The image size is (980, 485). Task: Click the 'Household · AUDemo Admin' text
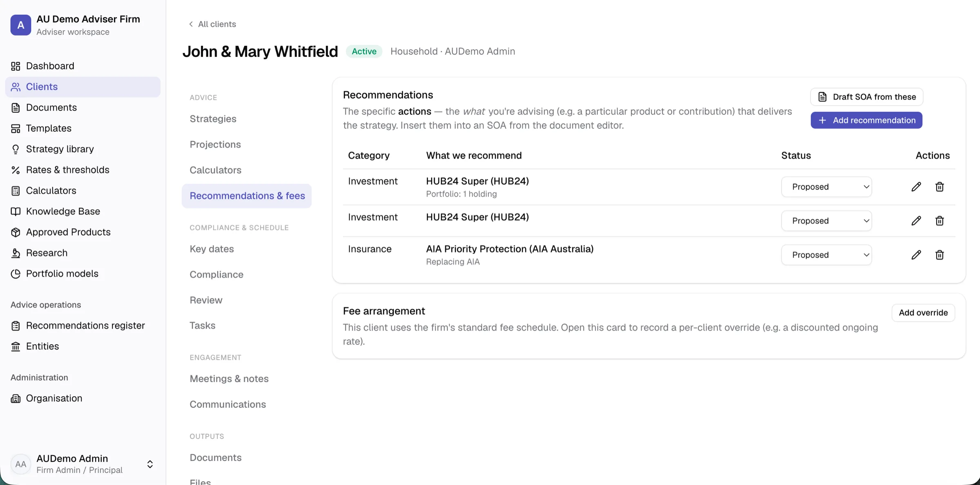point(452,51)
